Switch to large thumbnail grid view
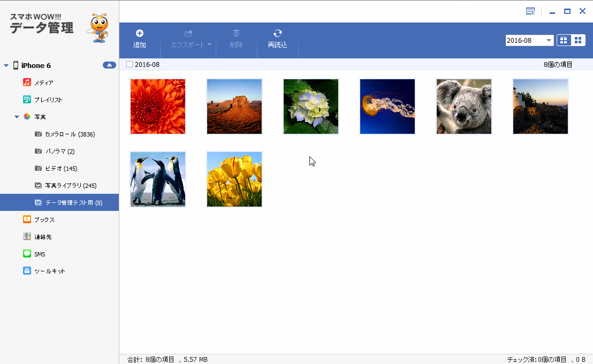 (x=578, y=40)
